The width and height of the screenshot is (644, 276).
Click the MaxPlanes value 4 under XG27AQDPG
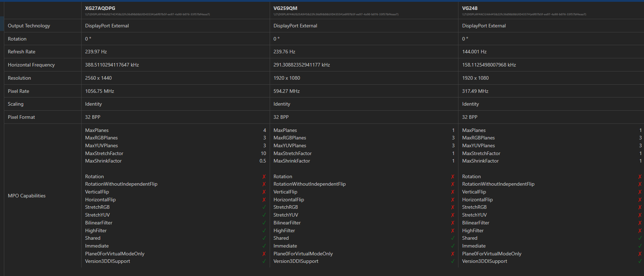pos(265,130)
